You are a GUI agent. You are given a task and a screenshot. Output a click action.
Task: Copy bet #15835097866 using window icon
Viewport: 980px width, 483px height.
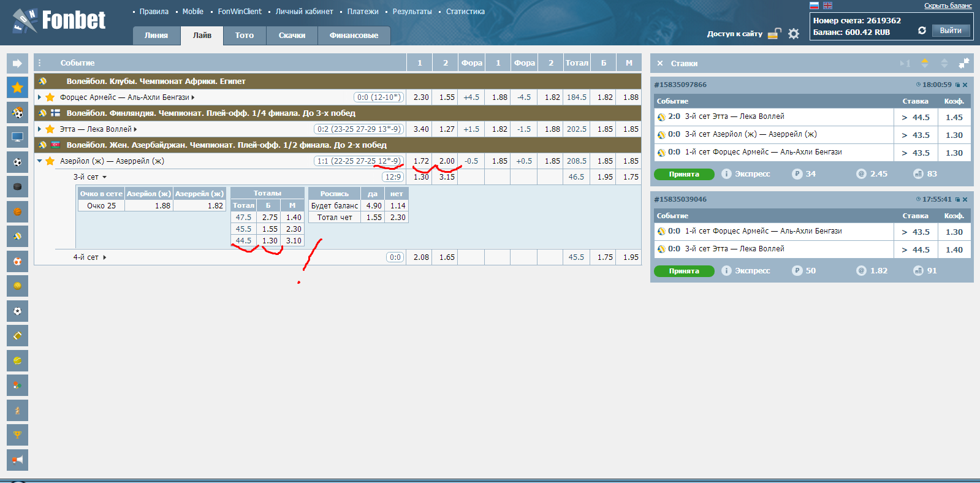point(957,85)
